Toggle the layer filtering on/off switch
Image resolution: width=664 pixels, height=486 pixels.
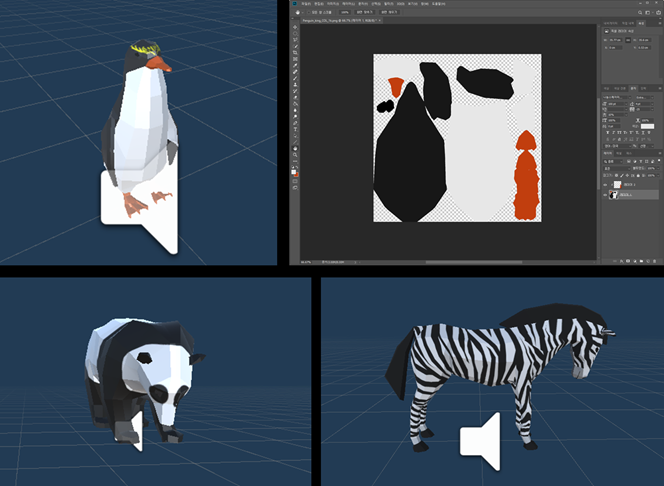coord(659,160)
